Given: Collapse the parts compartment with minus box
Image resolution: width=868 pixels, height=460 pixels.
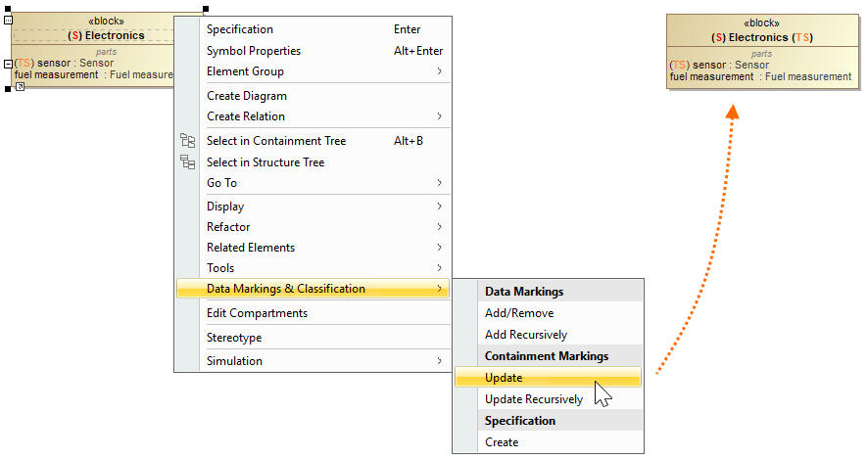Looking at the screenshot, I should pos(9,64).
